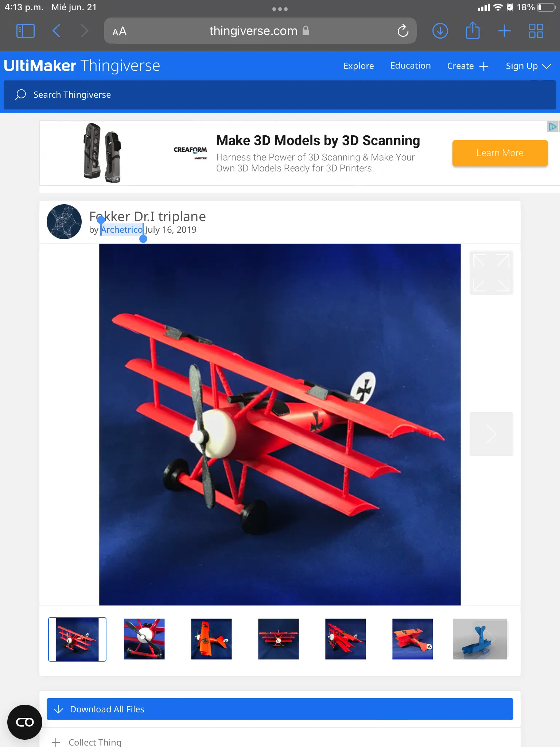Image resolution: width=560 pixels, height=747 pixels.
Task: Reload the page with refresh icon
Action: pos(403,31)
